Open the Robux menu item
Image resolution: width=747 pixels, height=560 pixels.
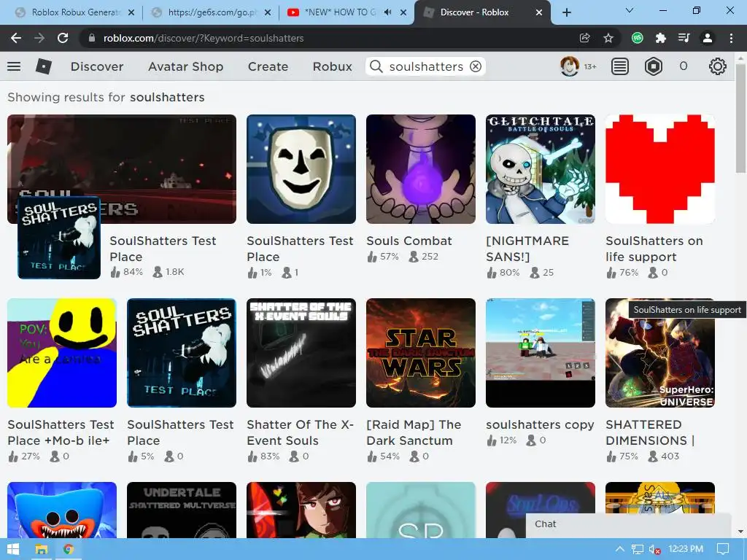(333, 66)
